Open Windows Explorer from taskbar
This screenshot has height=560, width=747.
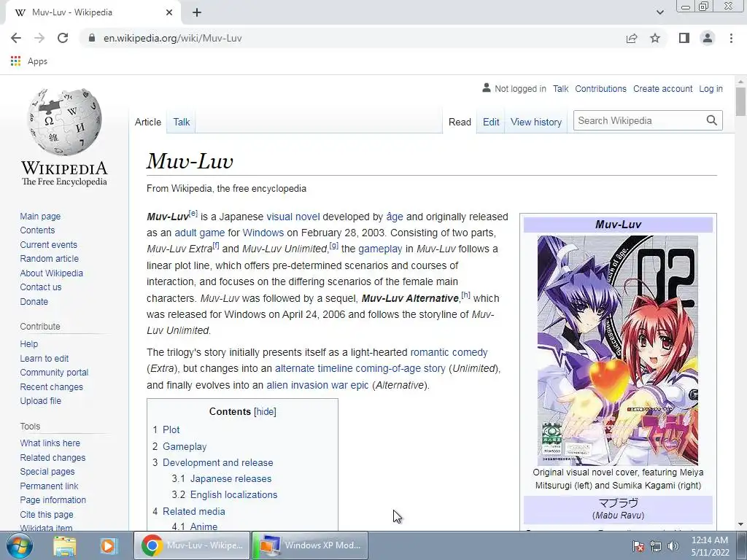(65, 545)
